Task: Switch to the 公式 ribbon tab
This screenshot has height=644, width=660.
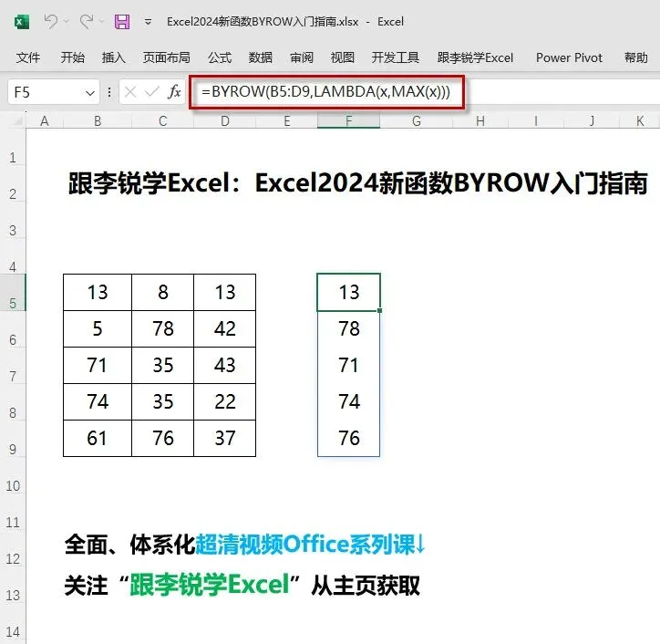Action: click(x=220, y=57)
